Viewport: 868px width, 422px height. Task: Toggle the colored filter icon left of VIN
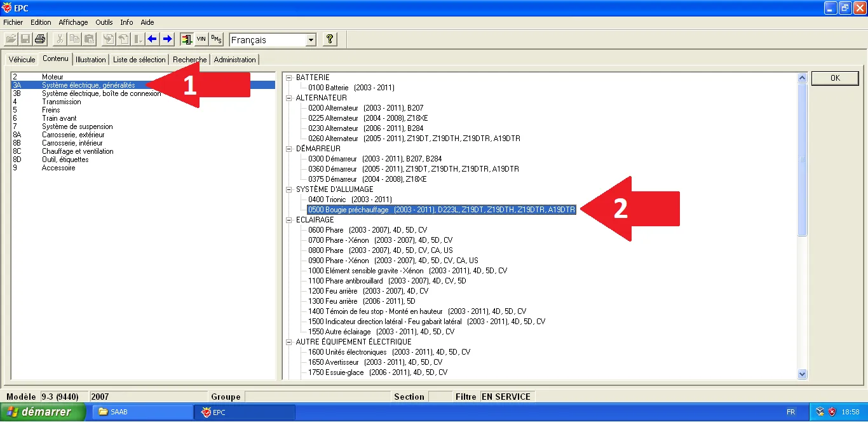tap(186, 39)
